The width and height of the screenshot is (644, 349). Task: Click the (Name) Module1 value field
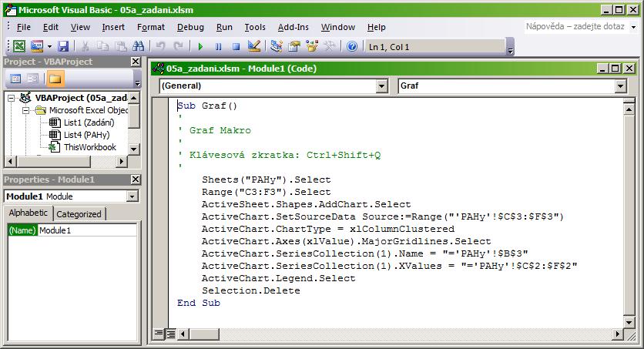pyautogui.click(x=87, y=230)
